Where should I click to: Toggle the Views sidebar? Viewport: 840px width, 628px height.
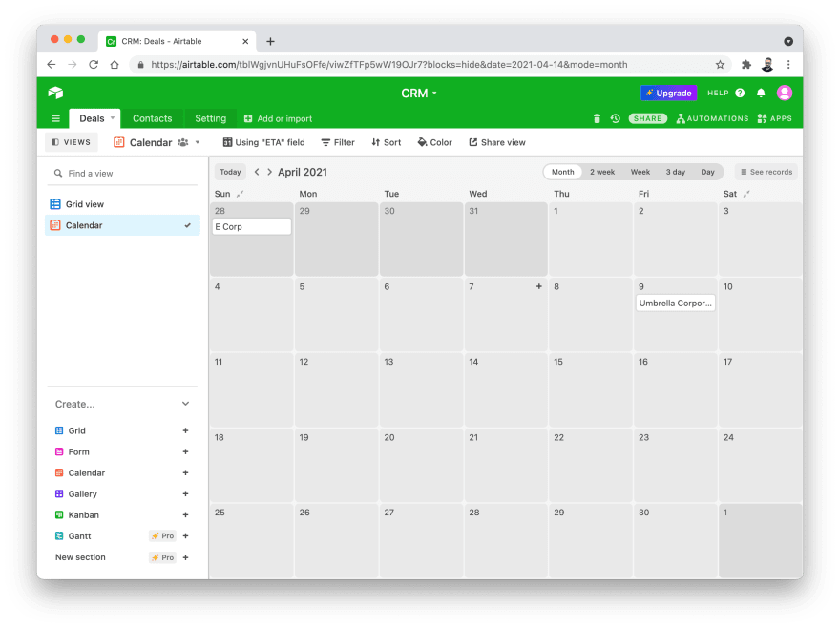(71, 142)
